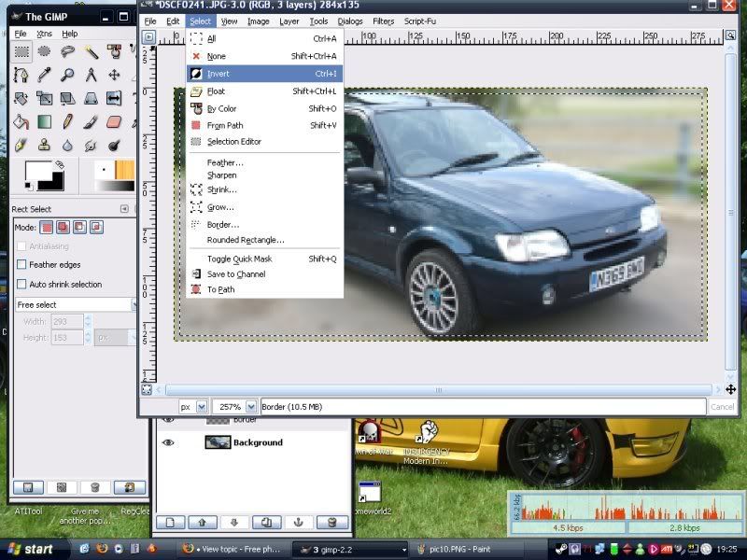Set selection mode to Replace
The height and width of the screenshot is (560, 747).
point(46,227)
